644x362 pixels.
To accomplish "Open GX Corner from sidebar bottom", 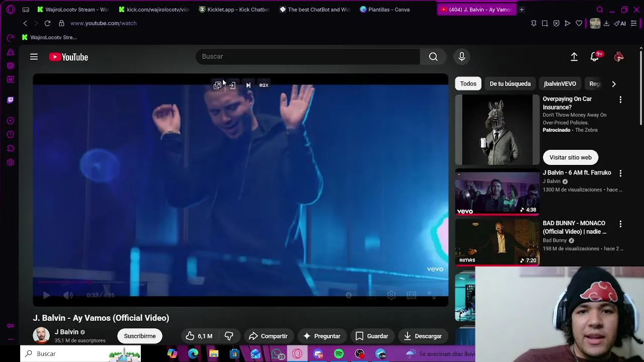I will 10,326.
